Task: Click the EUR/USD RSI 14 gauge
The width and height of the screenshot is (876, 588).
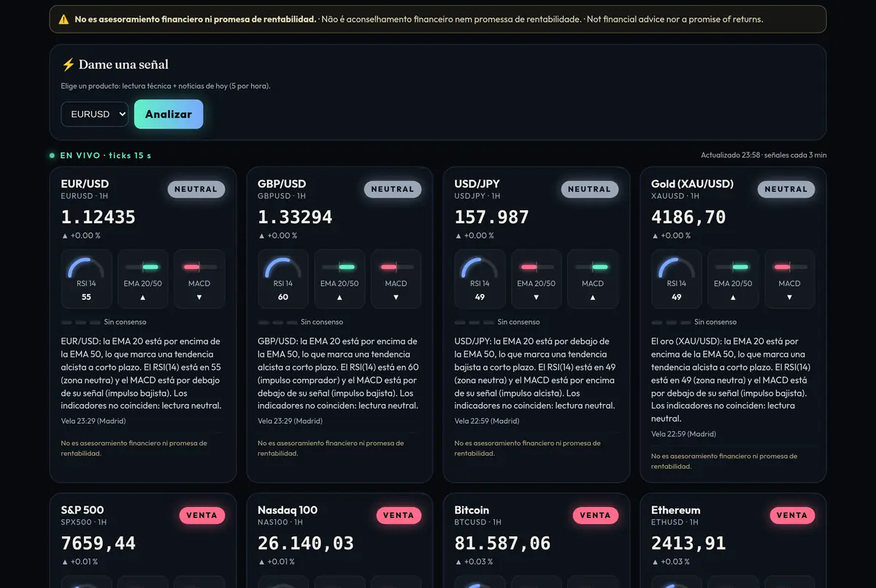Action: point(86,278)
